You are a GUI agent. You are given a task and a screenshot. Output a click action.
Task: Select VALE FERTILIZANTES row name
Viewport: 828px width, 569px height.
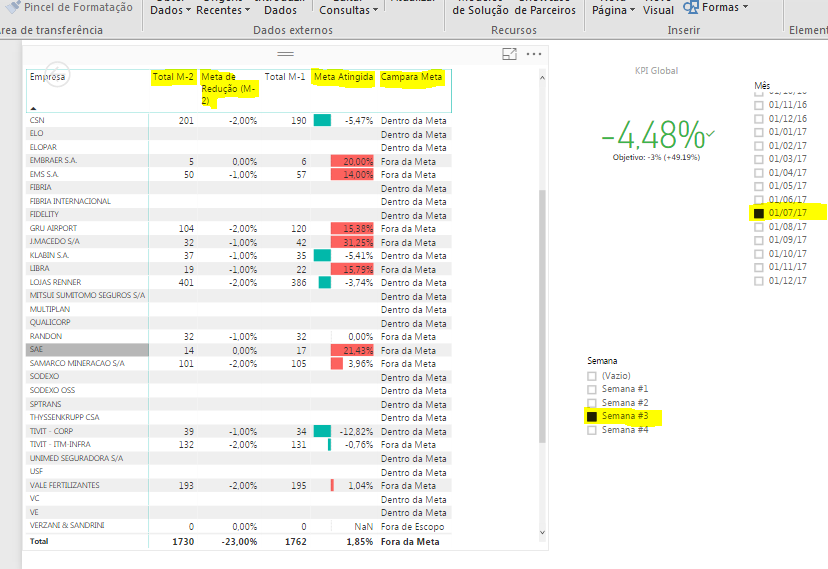pyautogui.click(x=64, y=485)
